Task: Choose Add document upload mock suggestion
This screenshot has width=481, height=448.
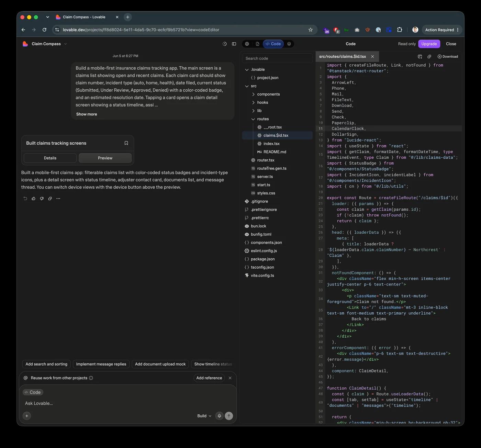Action: click(x=160, y=364)
